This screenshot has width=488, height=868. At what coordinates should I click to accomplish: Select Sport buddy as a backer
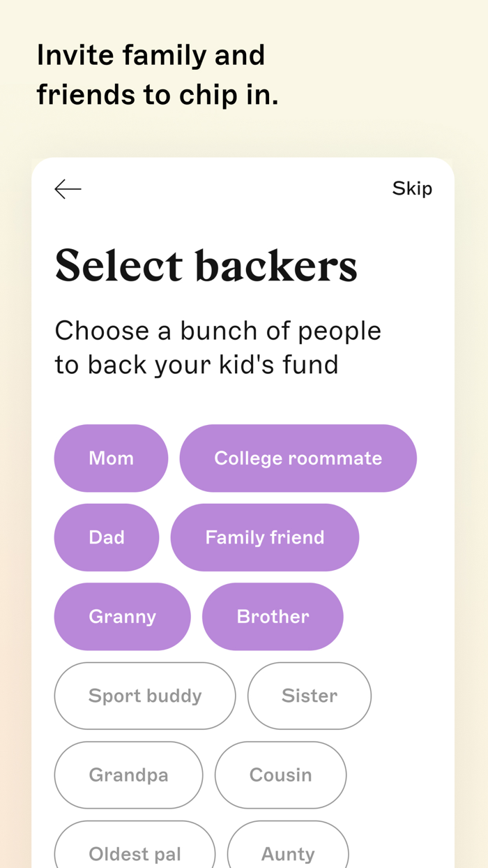click(x=145, y=696)
